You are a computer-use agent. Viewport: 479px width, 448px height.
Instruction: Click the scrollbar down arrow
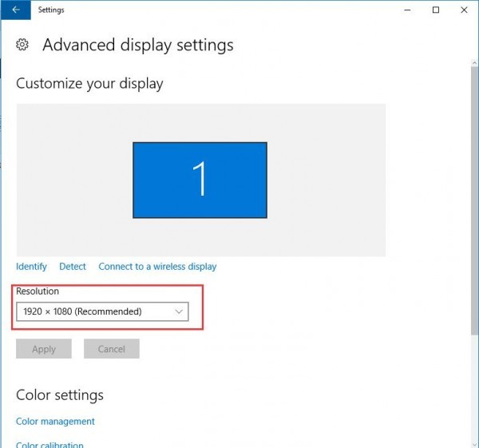(x=473, y=442)
